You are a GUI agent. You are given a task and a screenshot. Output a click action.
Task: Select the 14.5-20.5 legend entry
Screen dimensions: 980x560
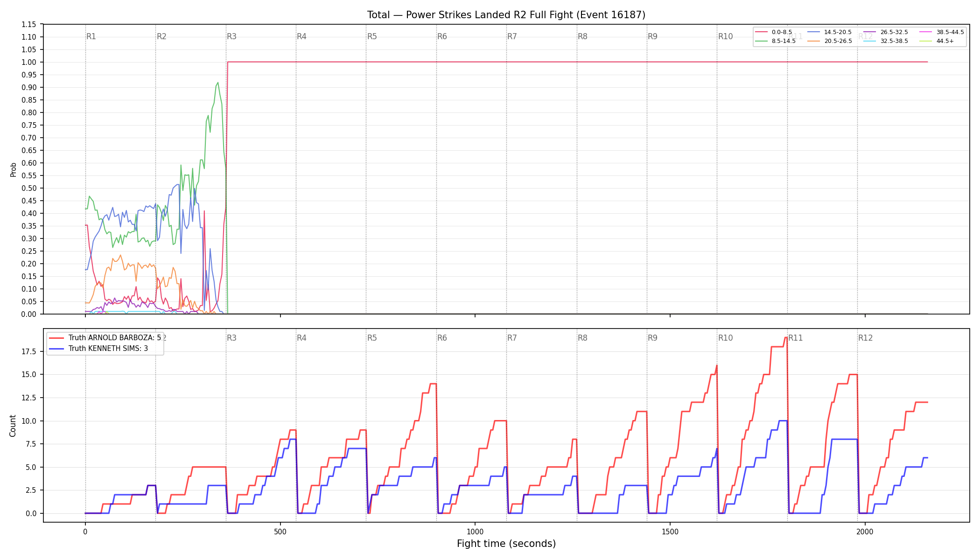pos(829,32)
